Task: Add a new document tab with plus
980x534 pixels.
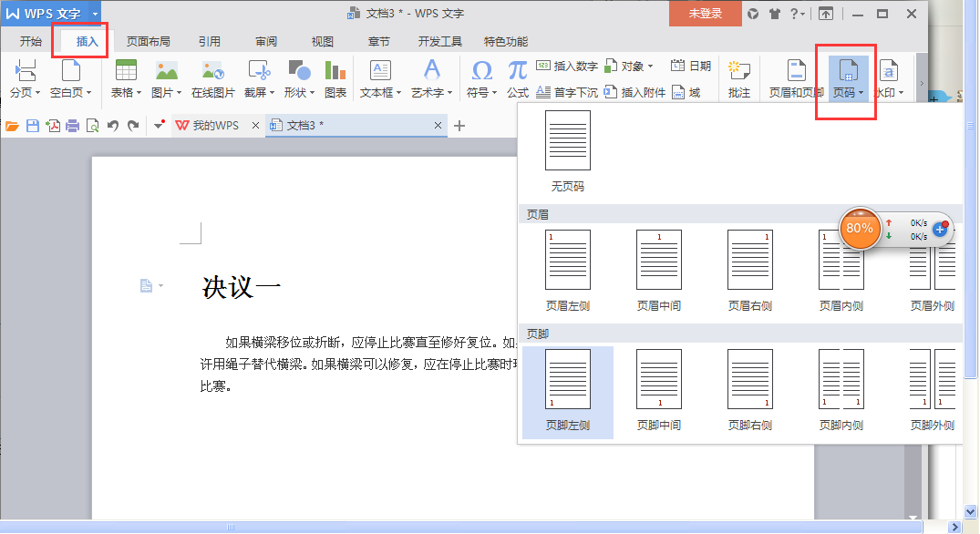Action: pyautogui.click(x=459, y=126)
